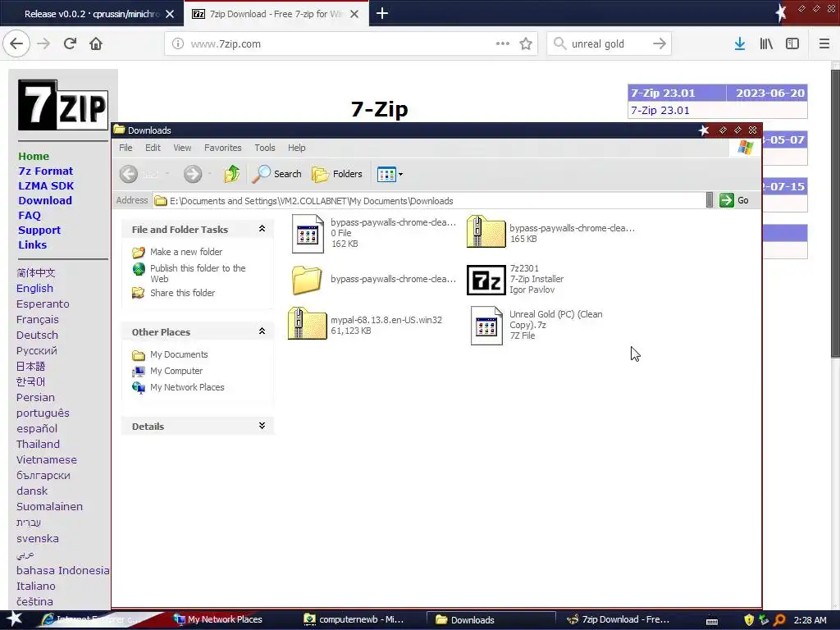
Task: Click the search box containing unreal gold
Action: pyautogui.click(x=608, y=44)
